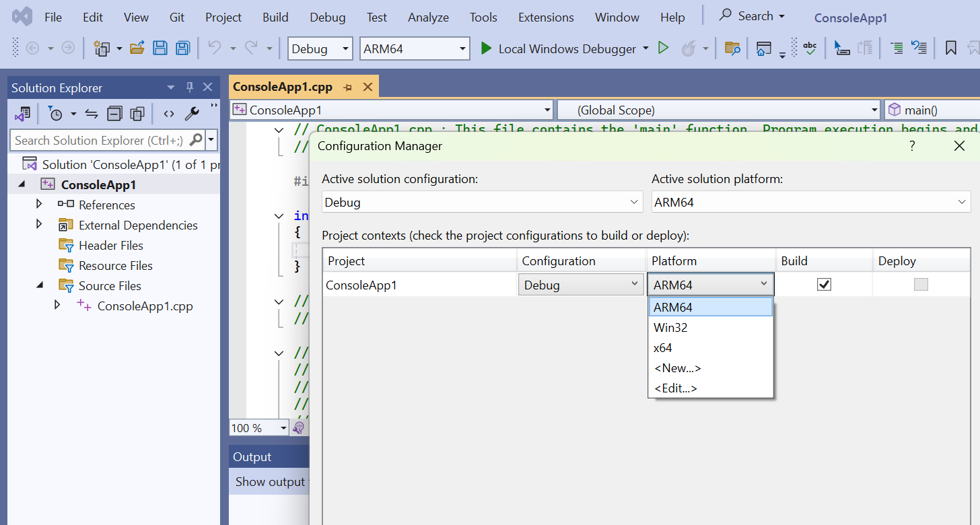Click the Pending Changes Filter clock icon
The height and width of the screenshot is (525, 980).
[56, 114]
